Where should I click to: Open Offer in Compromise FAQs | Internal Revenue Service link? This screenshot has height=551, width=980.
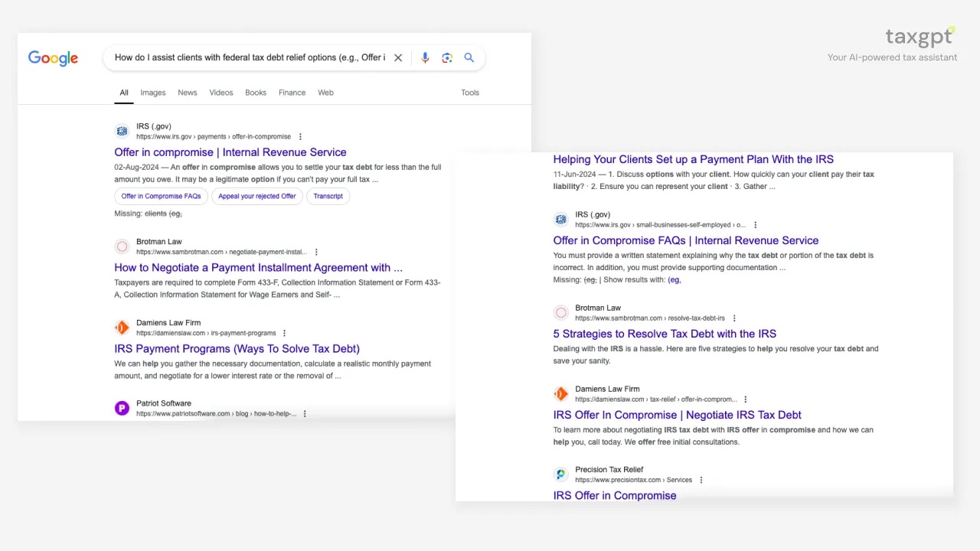(x=686, y=240)
